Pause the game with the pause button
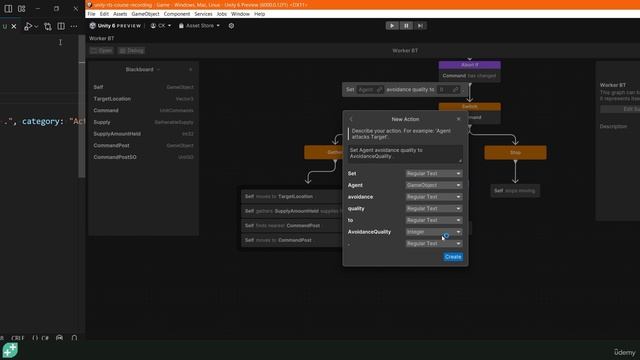This screenshot has height=360, width=640. 406,26
